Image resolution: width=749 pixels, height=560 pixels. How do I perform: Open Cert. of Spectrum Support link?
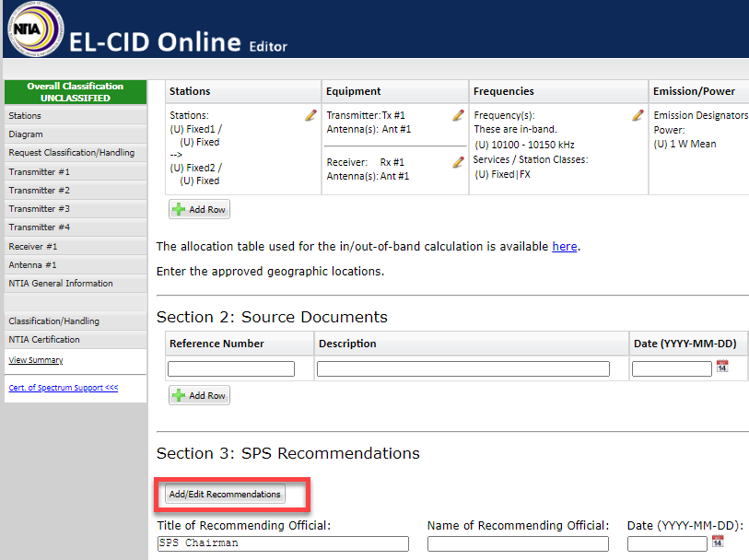(63, 388)
